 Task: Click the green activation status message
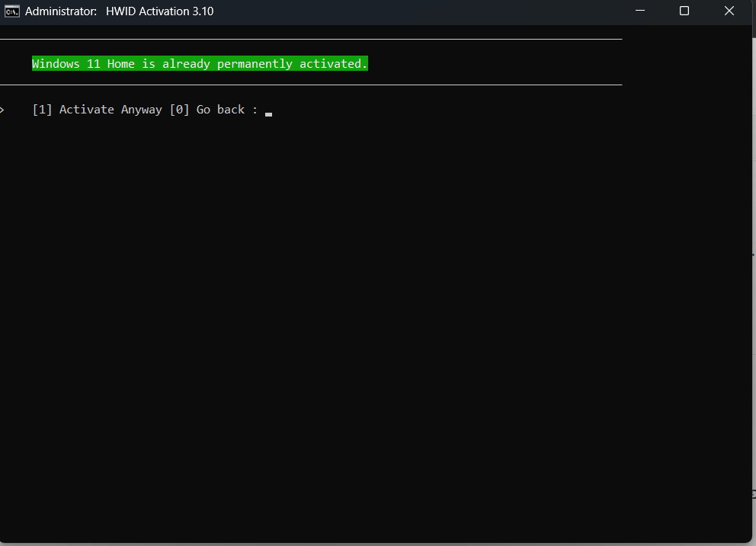[x=200, y=63]
